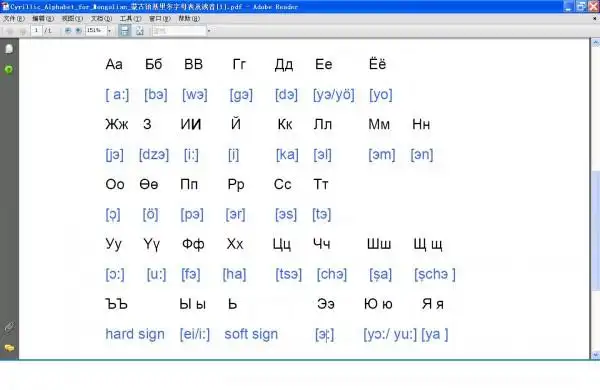This screenshot has height=390, width=600.
Task: Click the letter pair Ээ
Action: [326, 304]
